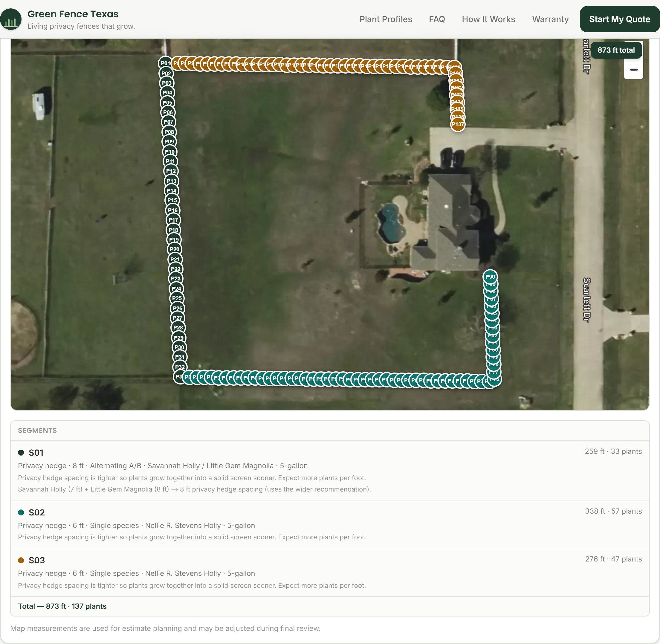Zoom out the map with minus button
This screenshot has width=660, height=644.
(634, 70)
